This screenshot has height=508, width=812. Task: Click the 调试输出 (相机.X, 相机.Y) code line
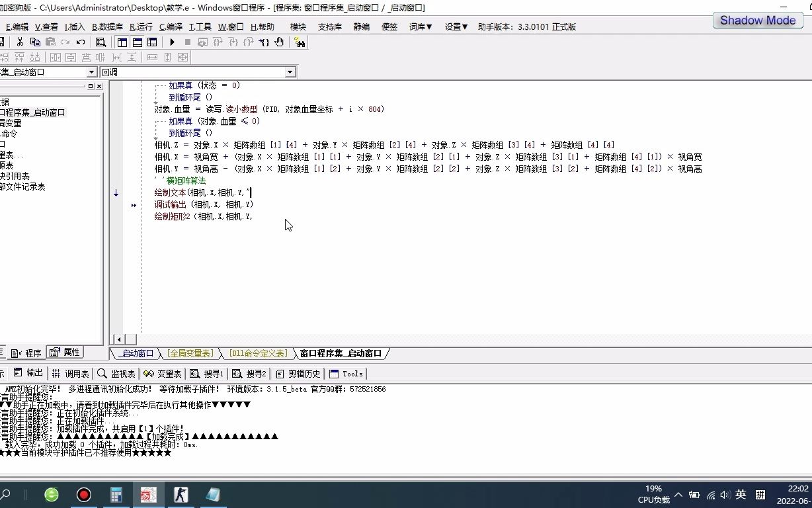[204, 204]
